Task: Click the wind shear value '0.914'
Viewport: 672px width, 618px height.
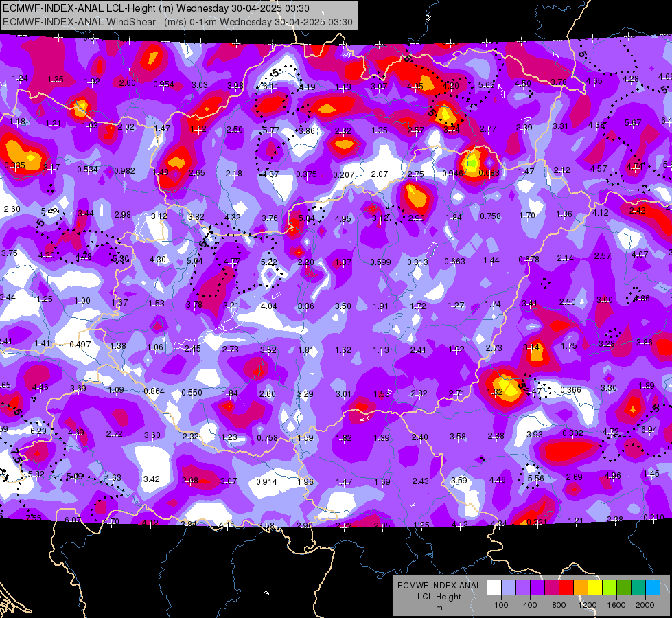Action: [266, 481]
